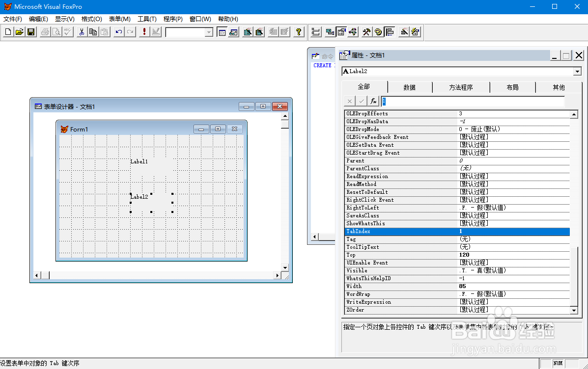Select the Top property row

pos(457,255)
